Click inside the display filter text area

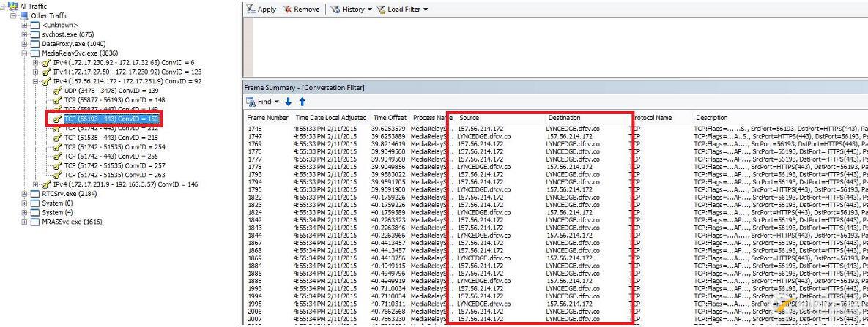560,47
